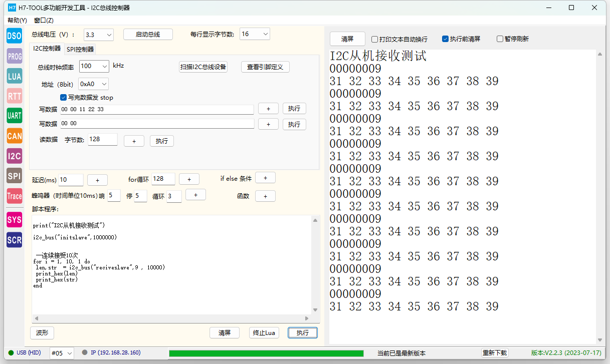Click 执行 for 读数据 row
The height and width of the screenshot is (364, 610).
(162, 141)
